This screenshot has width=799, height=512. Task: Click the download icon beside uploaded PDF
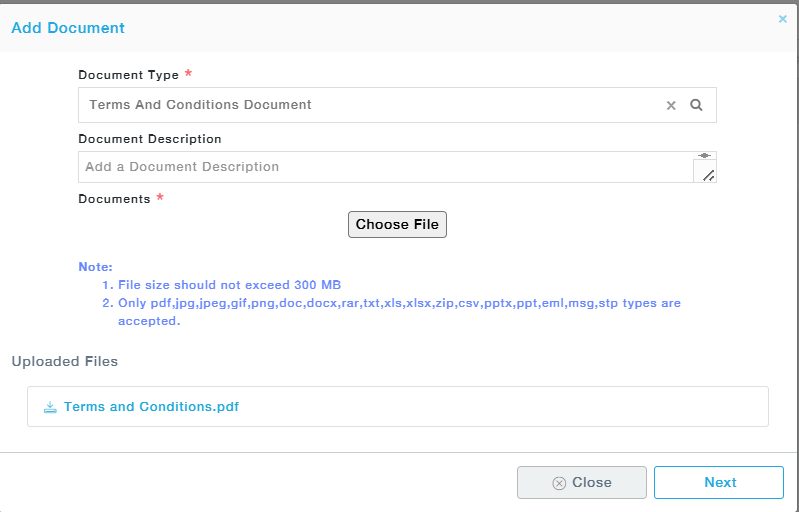[50, 407]
